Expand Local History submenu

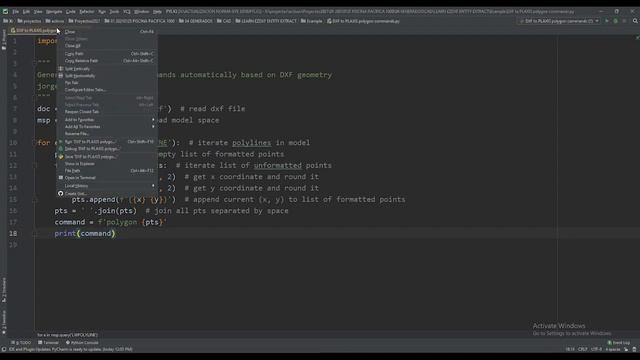click(107, 186)
